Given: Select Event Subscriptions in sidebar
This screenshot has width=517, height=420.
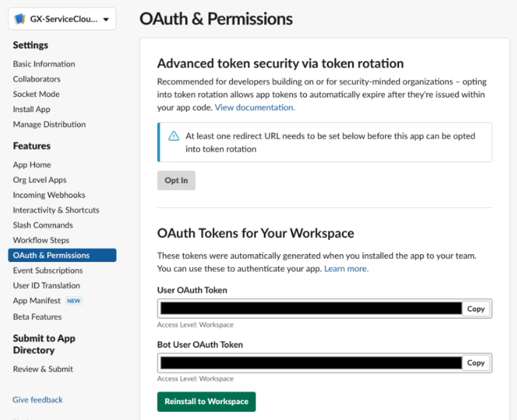Looking at the screenshot, I should click(48, 271).
